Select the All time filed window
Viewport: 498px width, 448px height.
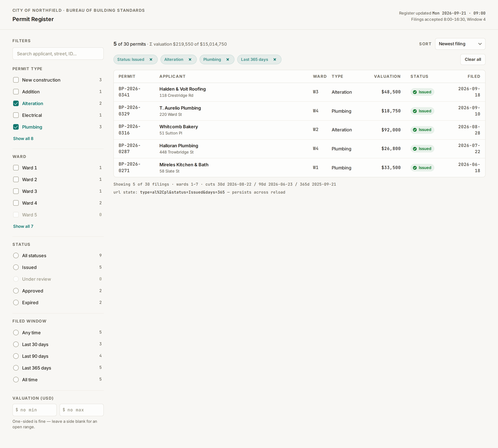pyautogui.click(x=16, y=380)
